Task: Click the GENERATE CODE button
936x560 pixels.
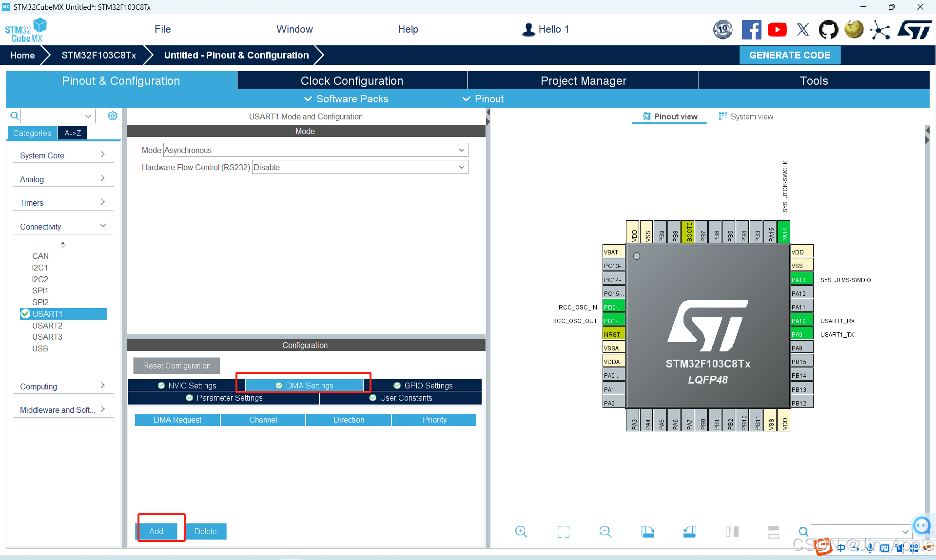Action: (x=789, y=55)
